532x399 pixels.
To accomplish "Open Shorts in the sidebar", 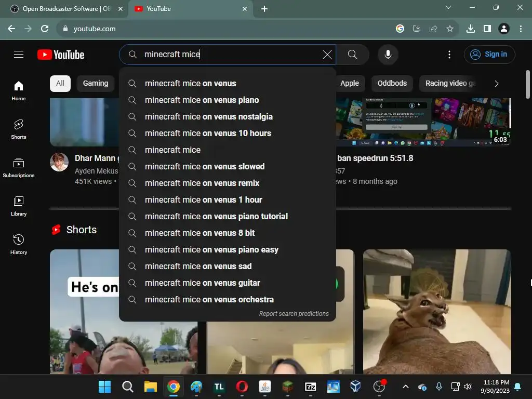I will (19, 129).
